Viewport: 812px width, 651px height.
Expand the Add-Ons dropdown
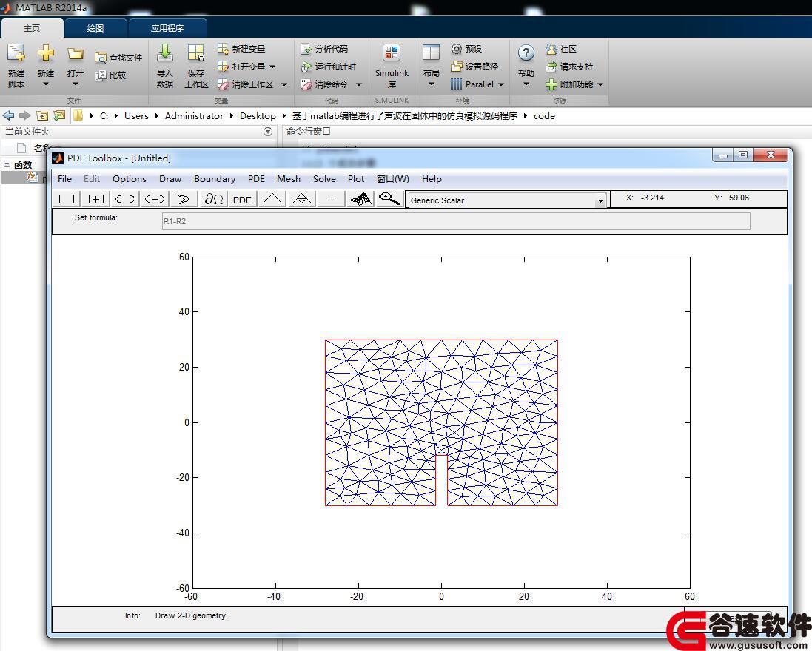tap(600, 84)
